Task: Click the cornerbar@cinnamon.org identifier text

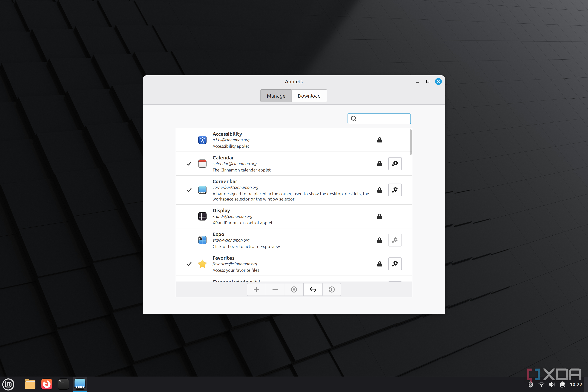Action: tap(236, 188)
